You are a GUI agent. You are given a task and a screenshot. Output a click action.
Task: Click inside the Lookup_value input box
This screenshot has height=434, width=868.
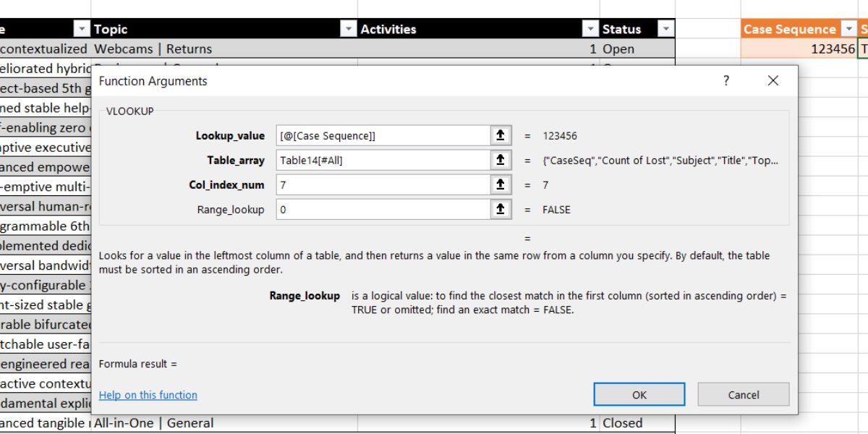[x=383, y=135]
